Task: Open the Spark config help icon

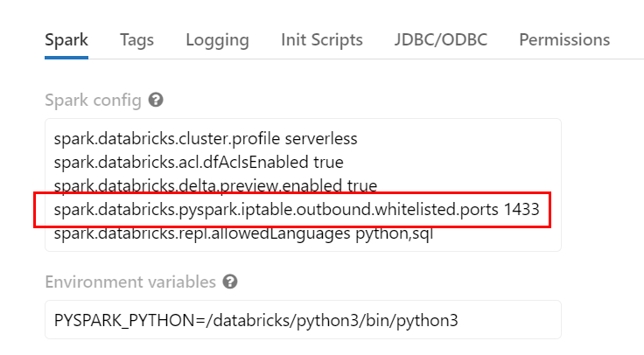Action: point(156,100)
